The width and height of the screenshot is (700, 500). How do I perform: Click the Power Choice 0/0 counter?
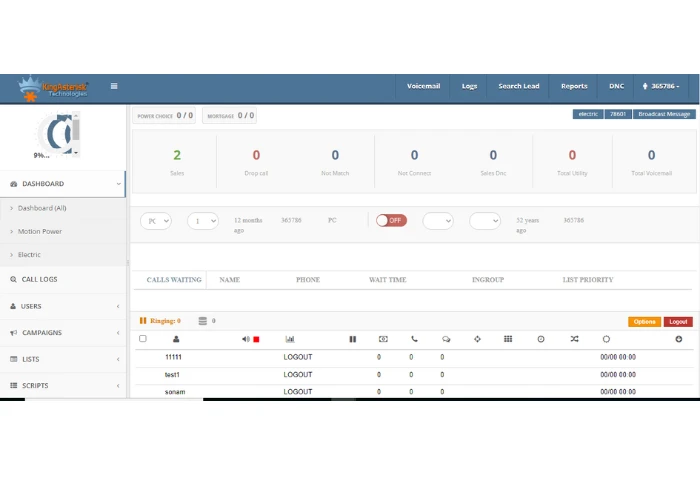[164, 116]
